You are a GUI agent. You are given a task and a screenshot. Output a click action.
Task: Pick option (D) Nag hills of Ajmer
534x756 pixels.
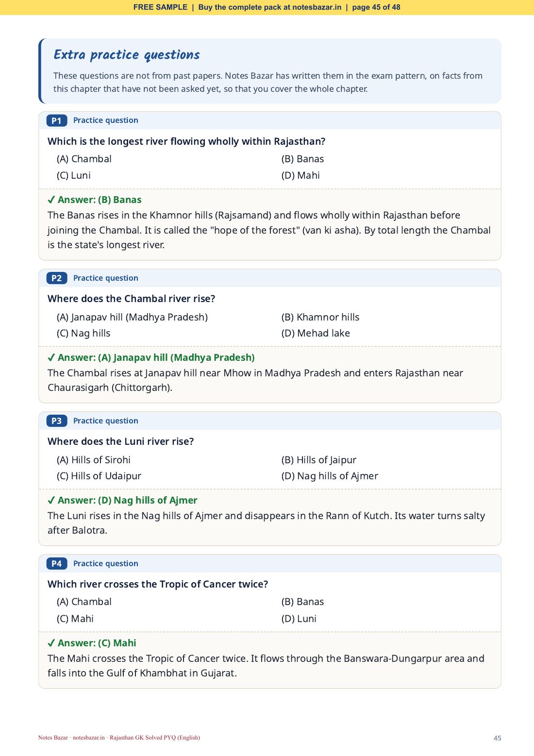tap(330, 476)
